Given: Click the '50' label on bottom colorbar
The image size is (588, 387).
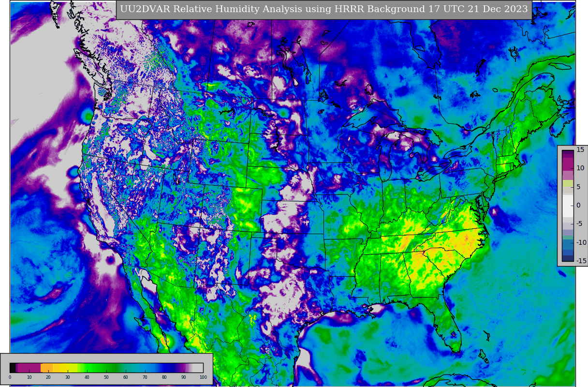Looking at the screenshot, I should pos(106,377).
